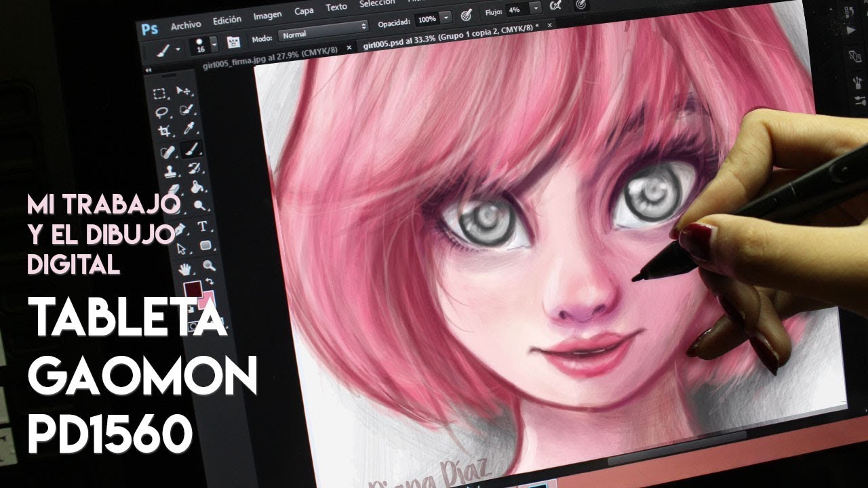Viewport: 868px width, 488px height.
Task: Select the Quick Selection tool
Action: 185,110
